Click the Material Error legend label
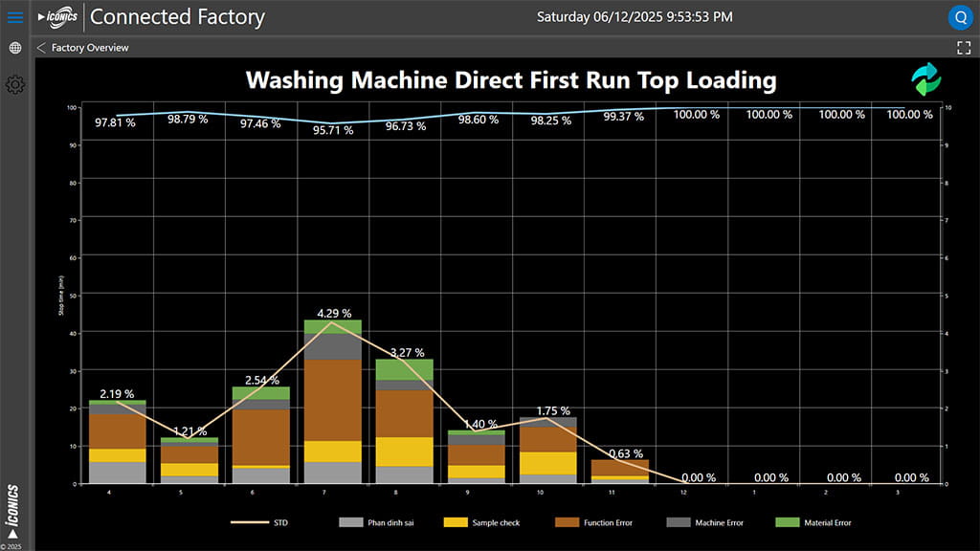The width and height of the screenshot is (980, 551). pos(825,523)
